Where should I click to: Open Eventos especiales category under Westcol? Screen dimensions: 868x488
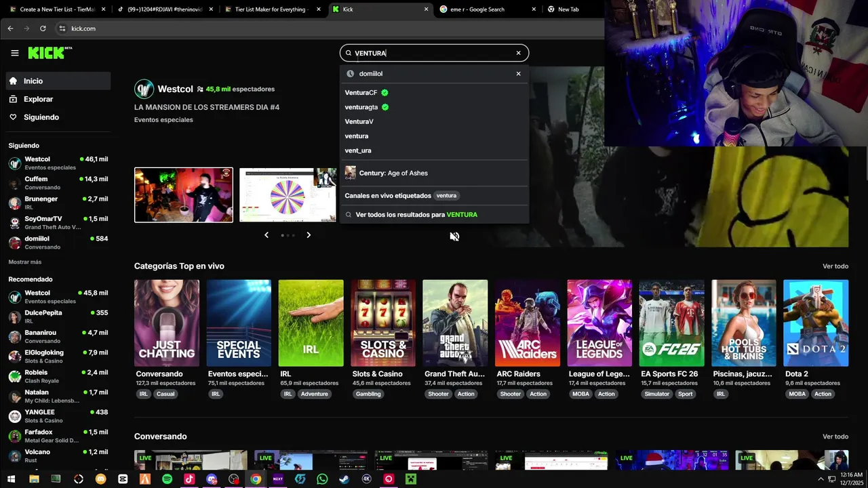click(163, 120)
